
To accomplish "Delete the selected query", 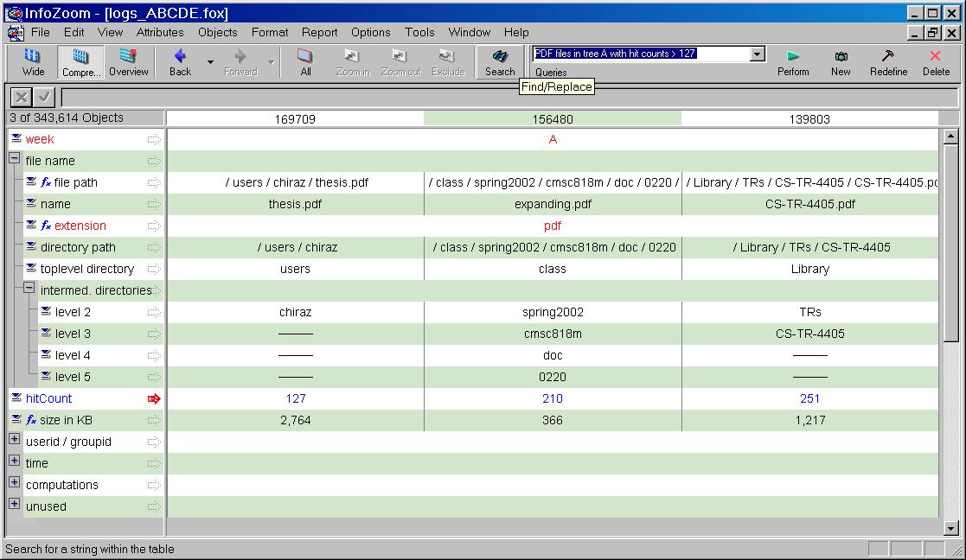I will [935, 62].
